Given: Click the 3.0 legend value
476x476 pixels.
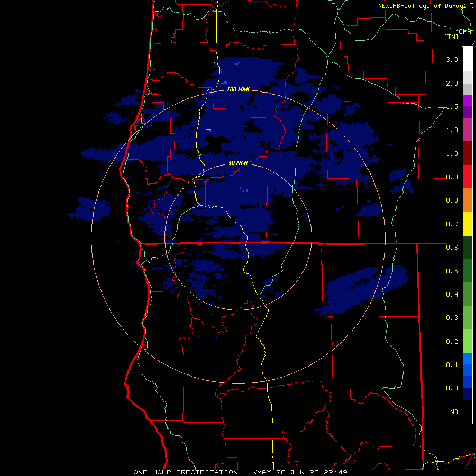Looking at the screenshot, I should [452, 59].
